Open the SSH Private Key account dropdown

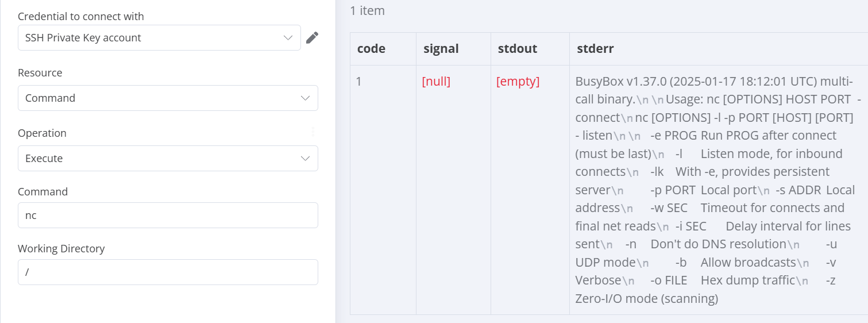coord(159,38)
